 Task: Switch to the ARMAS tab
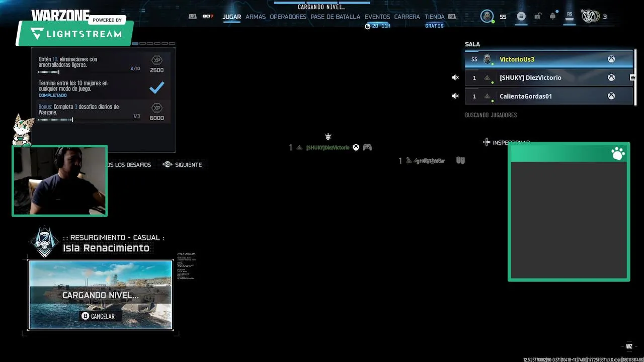click(256, 17)
